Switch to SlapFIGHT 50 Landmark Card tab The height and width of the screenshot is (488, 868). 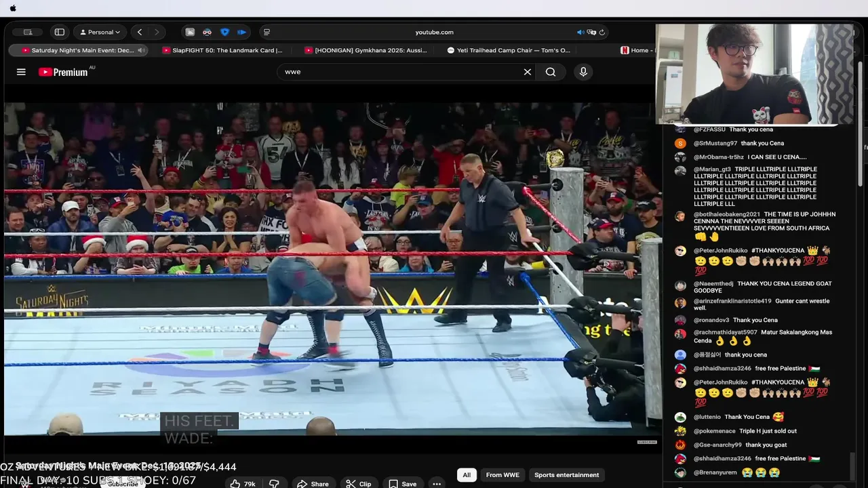tap(222, 50)
